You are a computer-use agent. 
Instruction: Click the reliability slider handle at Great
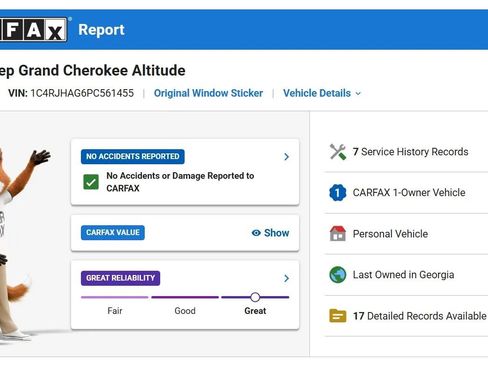pyautogui.click(x=255, y=297)
